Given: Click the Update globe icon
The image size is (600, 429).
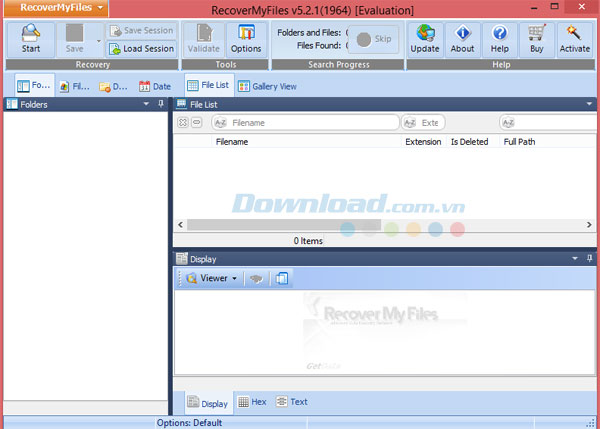Looking at the screenshot, I should tap(425, 39).
